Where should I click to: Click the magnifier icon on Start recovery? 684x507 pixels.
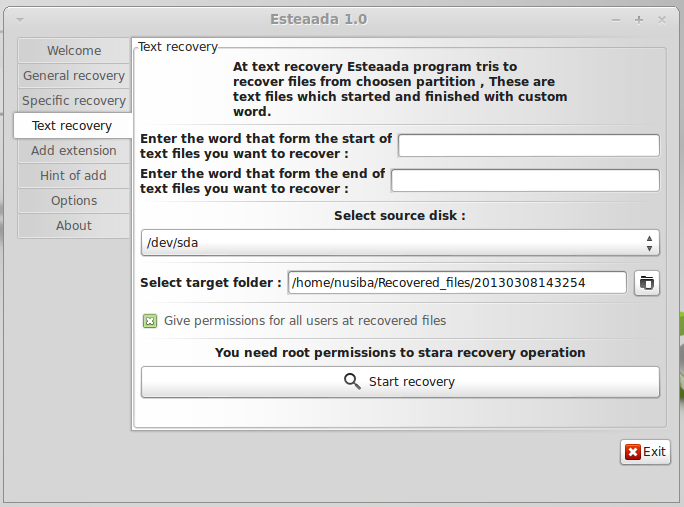(352, 381)
